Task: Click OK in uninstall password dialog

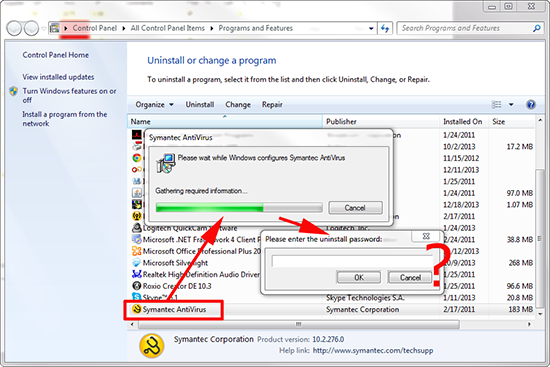Action: coord(359,278)
